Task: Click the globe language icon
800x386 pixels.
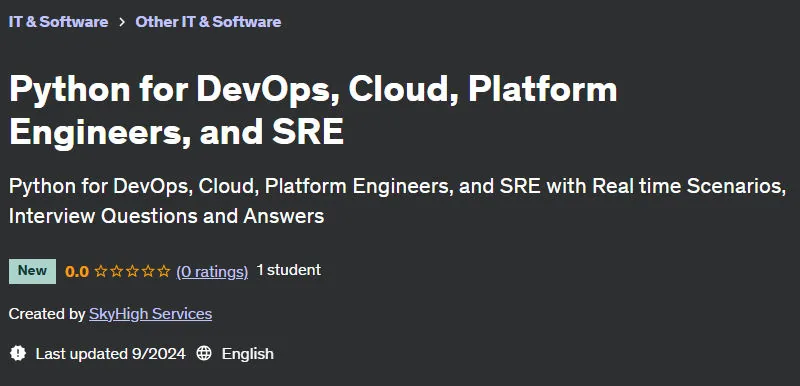Action: [x=204, y=353]
